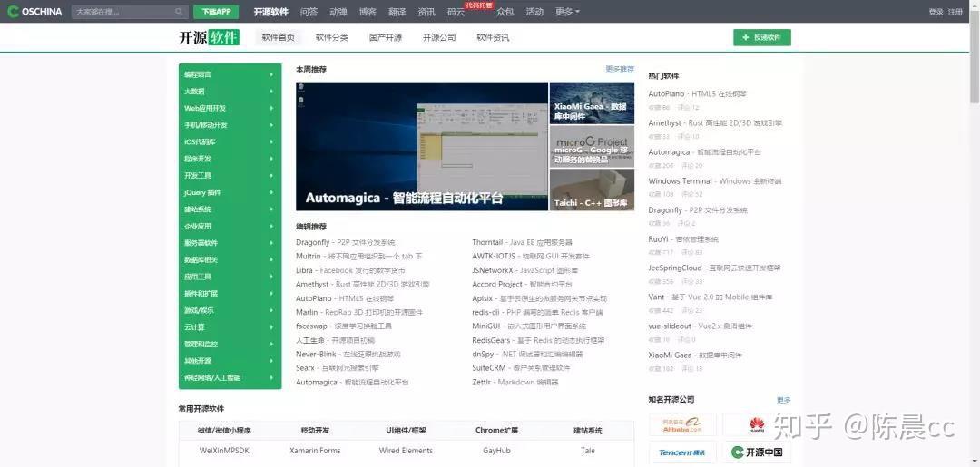
Task: Click the 登录 login link
Action: (936, 11)
